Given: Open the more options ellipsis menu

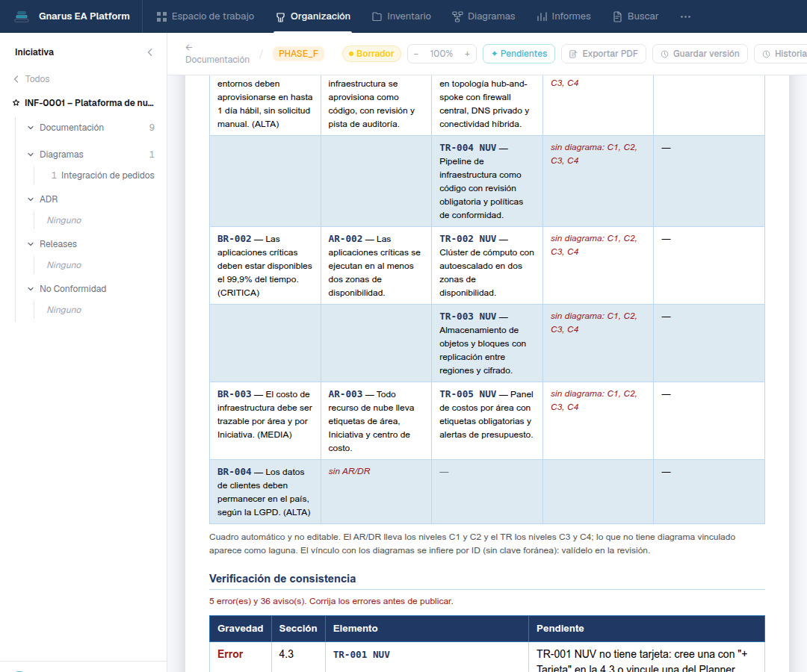Looking at the screenshot, I should (685, 16).
